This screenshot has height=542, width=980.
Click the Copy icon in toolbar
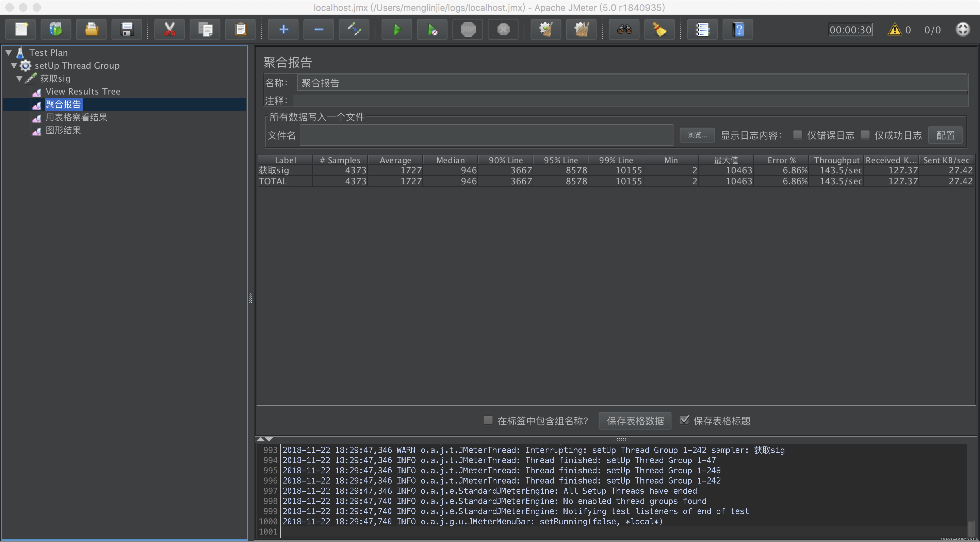coord(205,29)
